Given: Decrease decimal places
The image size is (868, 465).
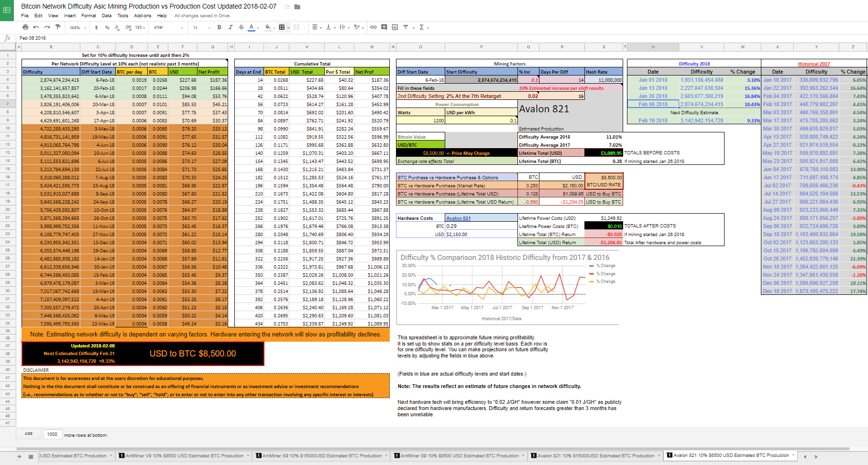Looking at the screenshot, I should coord(117,28).
